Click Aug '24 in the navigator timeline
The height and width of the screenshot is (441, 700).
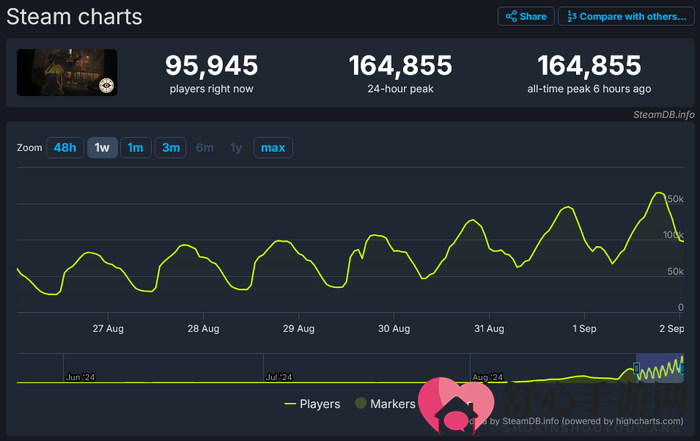click(488, 377)
